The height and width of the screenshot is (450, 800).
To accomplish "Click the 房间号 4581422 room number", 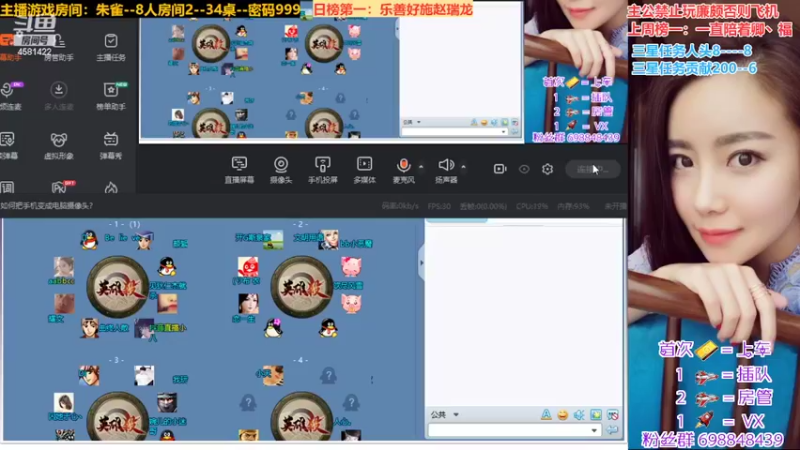I will [34, 46].
